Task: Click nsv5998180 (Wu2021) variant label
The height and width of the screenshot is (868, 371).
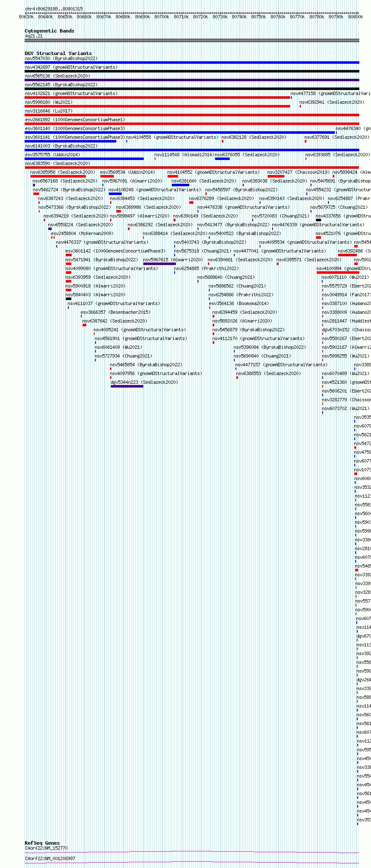Action: coord(48,102)
